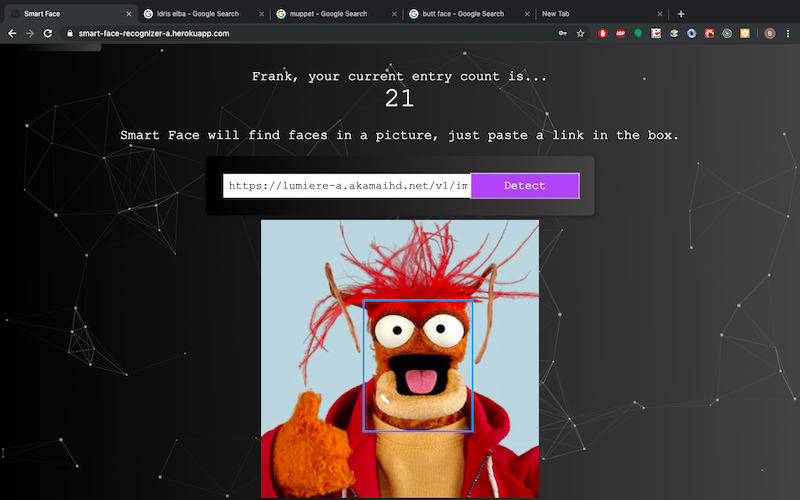Close the Smart Face tab
800x500 pixels.
pos(129,14)
